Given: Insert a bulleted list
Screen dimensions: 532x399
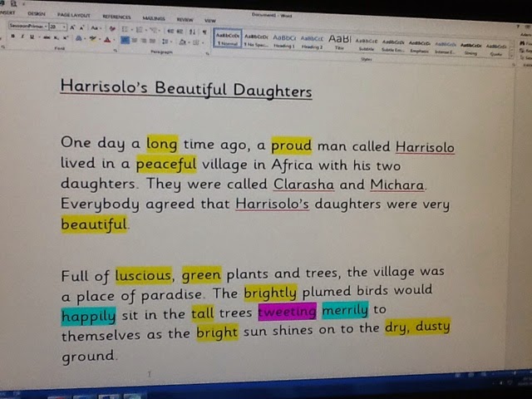Looking at the screenshot, I should point(125,30).
